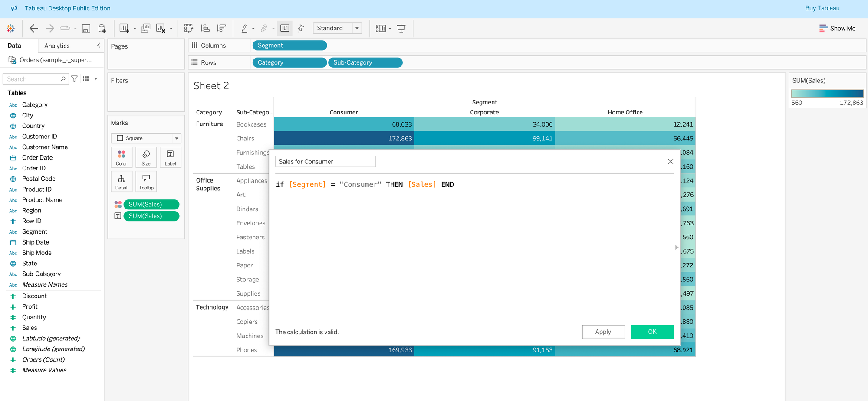Image resolution: width=868 pixels, height=401 pixels.
Task: Click the Tableau logo start page icon
Action: point(11,28)
